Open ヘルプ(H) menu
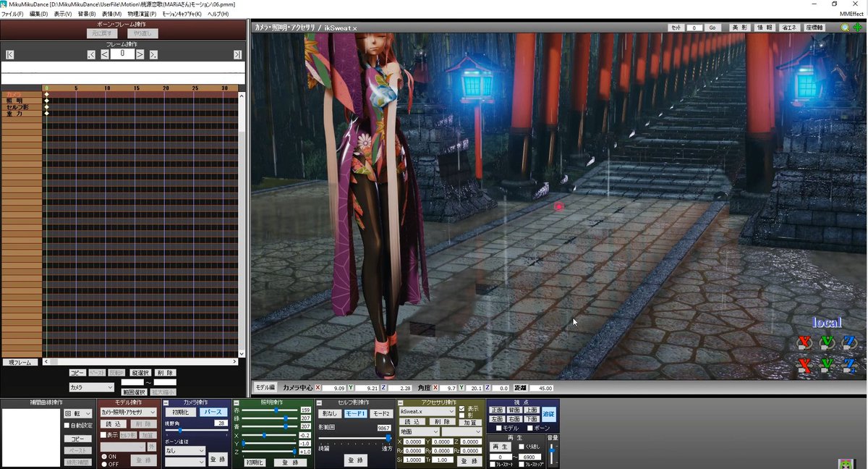Image resolution: width=868 pixels, height=469 pixels. 218,14
